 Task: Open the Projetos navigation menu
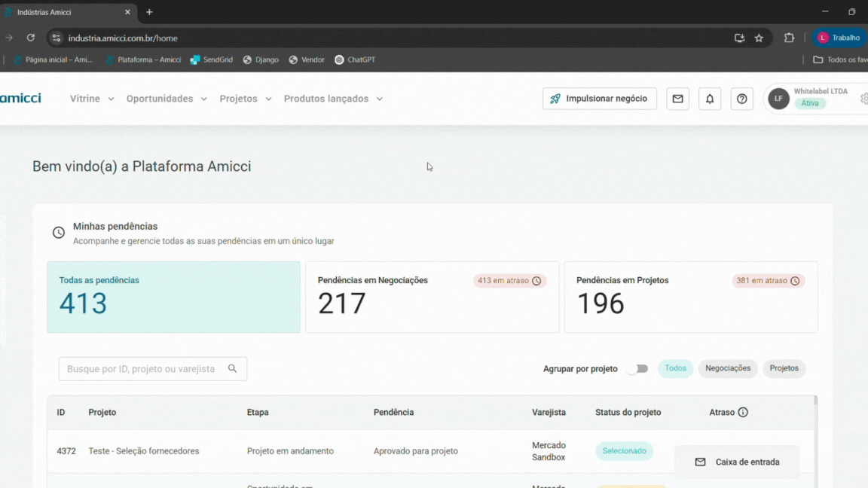(x=246, y=99)
